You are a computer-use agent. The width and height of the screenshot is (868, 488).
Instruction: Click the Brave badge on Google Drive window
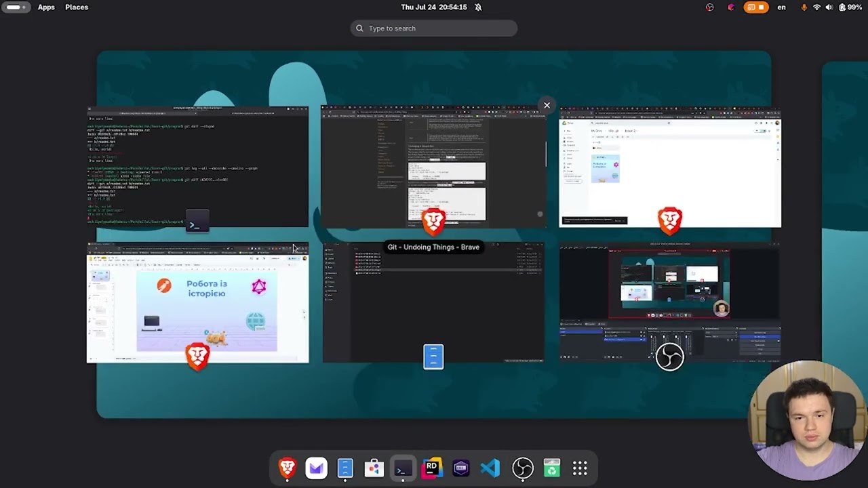670,221
